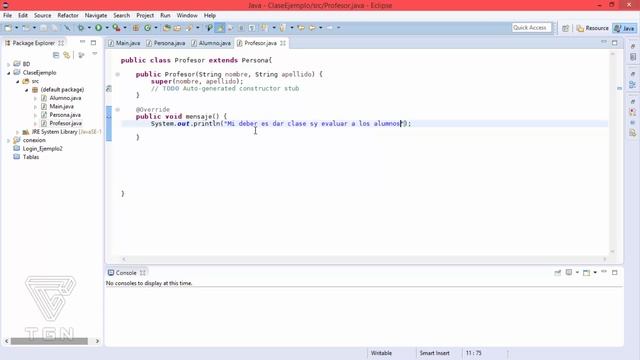Open the New file dropdown arrow
This screenshot has height=360, width=640.
point(16,28)
